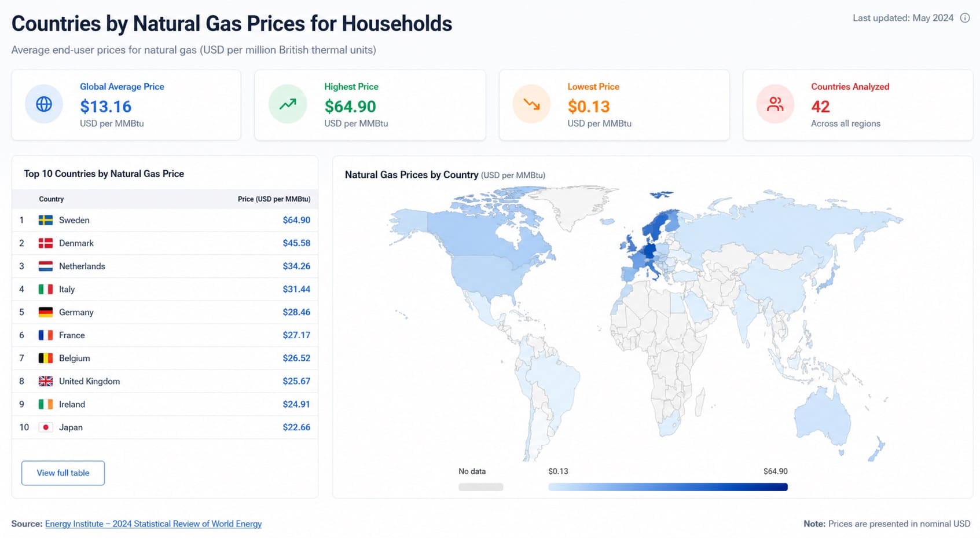Click the people icon in Countries Analyzed card
Image resolution: width=980 pixels, height=538 pixels.
[775, 104]
